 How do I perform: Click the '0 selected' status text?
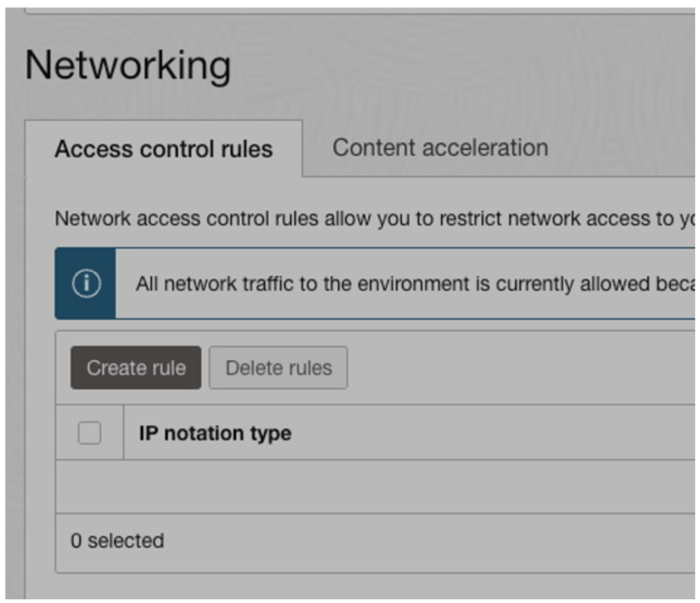(x=118, y=541)
